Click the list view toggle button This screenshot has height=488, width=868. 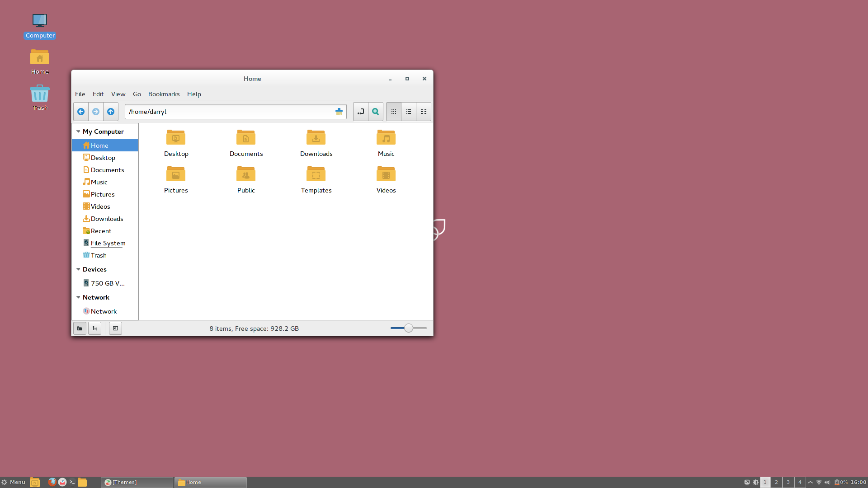click(x=408, y=112)
